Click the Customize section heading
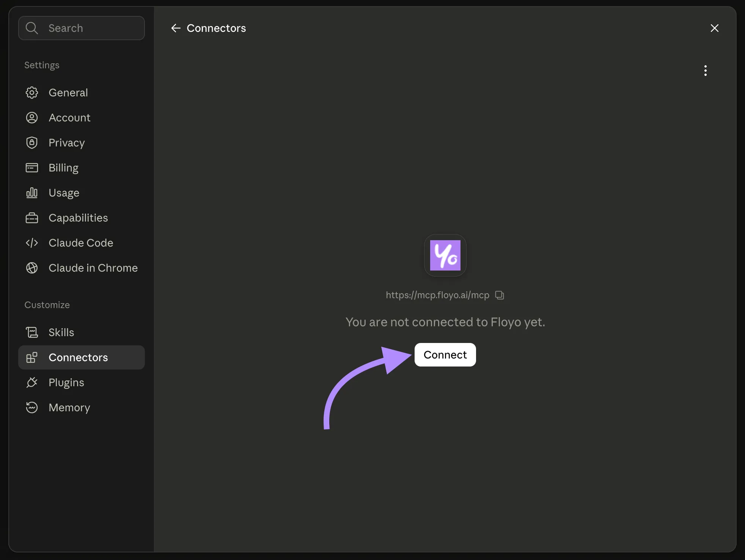The width and height of the screenshot is (745, 560). (47, 305)
